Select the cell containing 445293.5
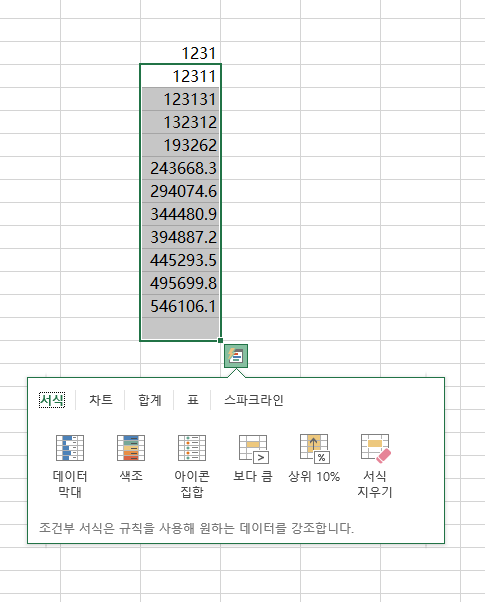 coord(180,260)
